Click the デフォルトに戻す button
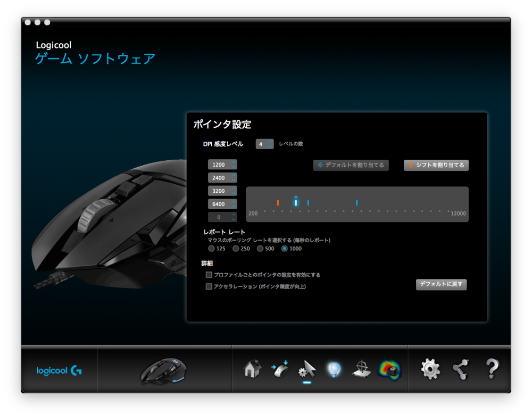The width and height of the screenshot is (532, 418). coord(441,284)
